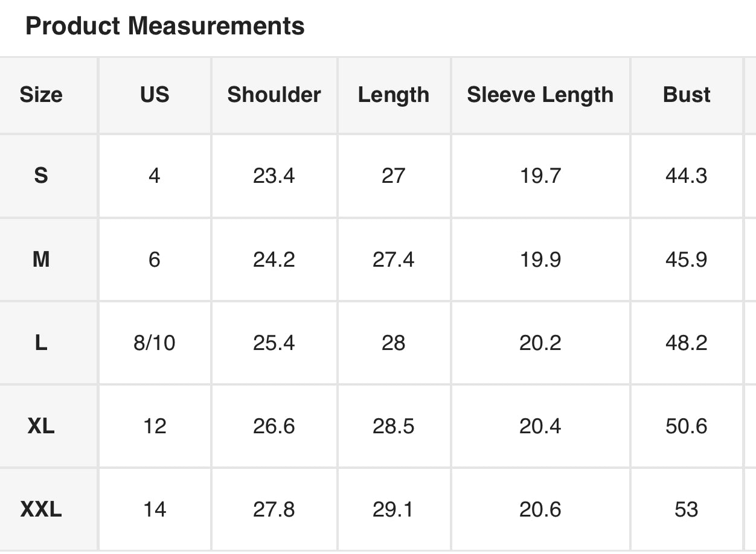Select the Sleeve Length column header

540,95
